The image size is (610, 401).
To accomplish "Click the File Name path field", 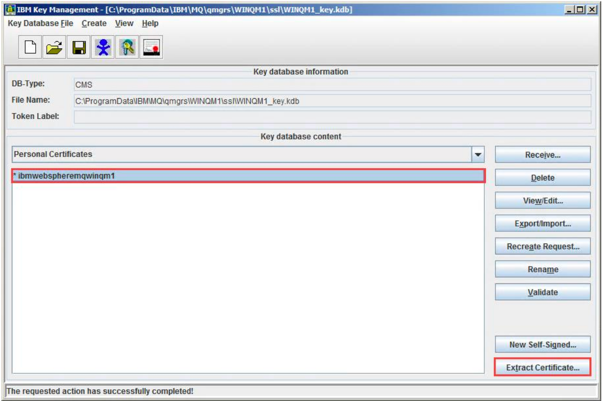I will tap(333, 101).
